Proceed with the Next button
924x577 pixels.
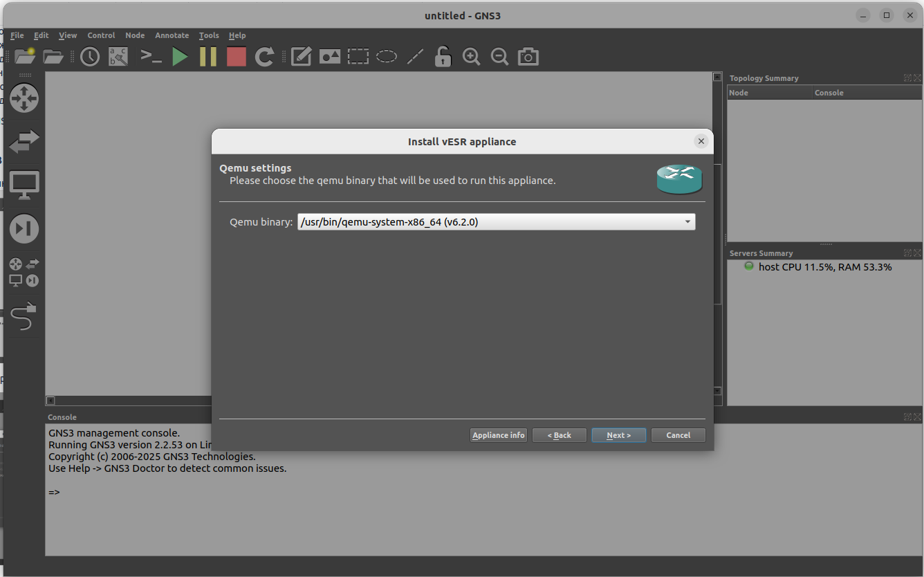pyautogui.click(x=619, y=435)
